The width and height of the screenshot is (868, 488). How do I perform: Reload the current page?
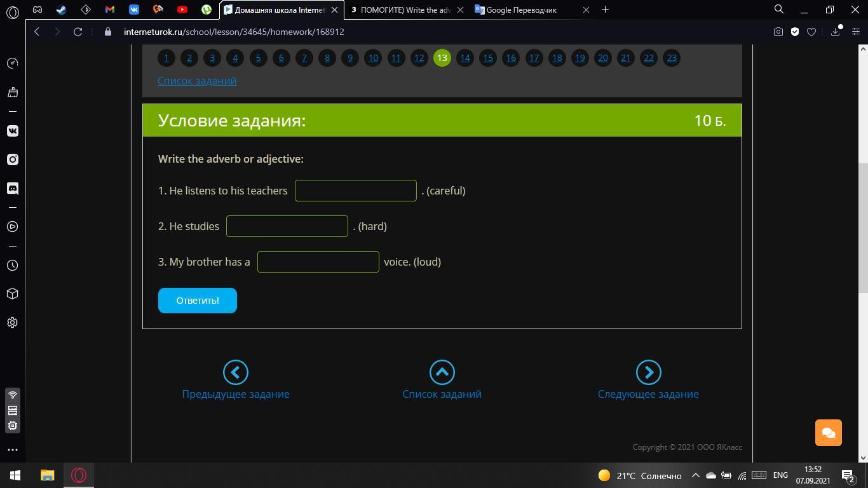[x=78, y=32]
